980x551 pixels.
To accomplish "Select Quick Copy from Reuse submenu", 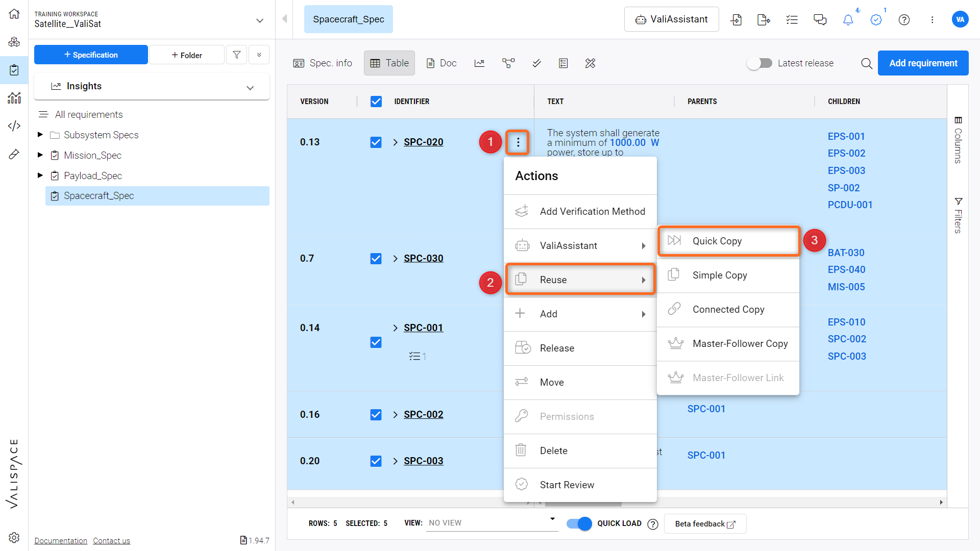I will [x=728, y=241].
